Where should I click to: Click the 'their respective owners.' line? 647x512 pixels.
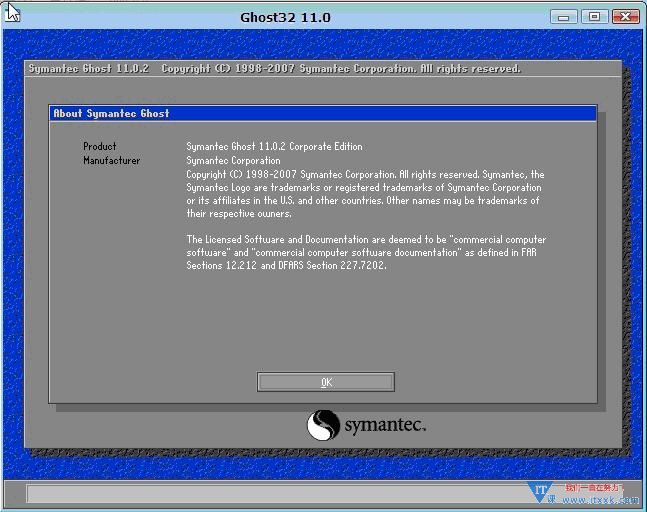coord(239,214)
